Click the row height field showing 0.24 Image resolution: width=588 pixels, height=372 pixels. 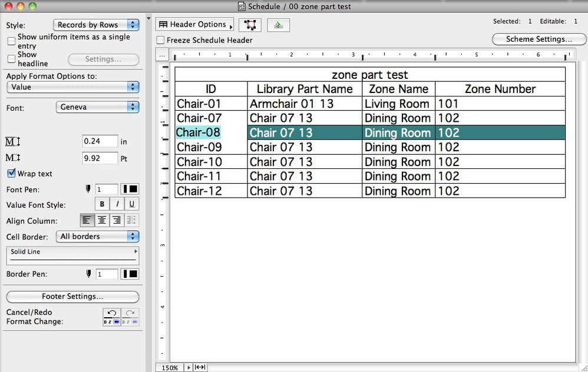(100, 141)
